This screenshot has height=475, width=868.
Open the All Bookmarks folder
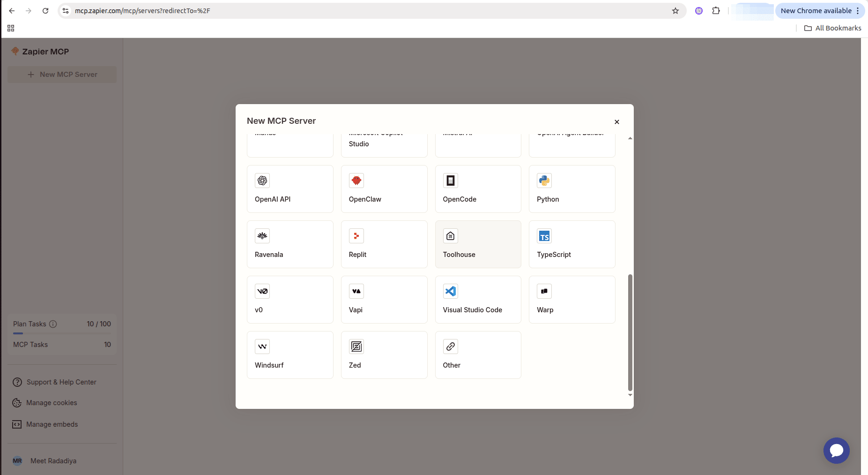(x=833, y=28)
